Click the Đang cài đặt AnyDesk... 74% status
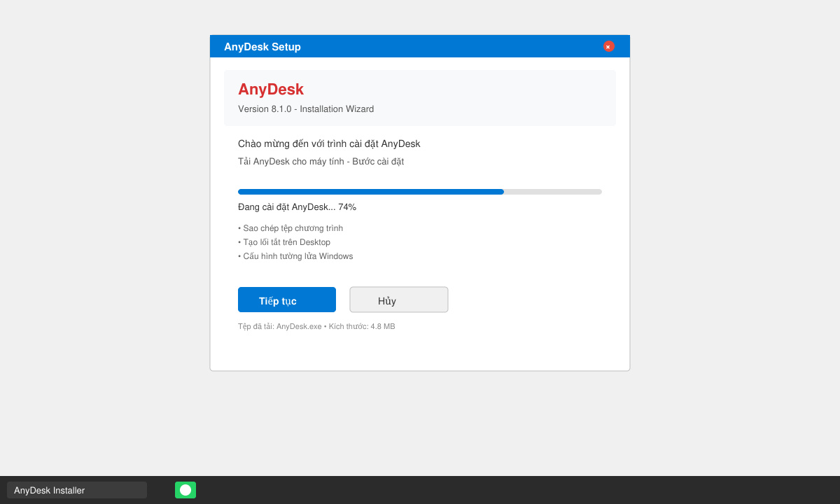The height and width of the screenshot is (504, 840). 297,207
